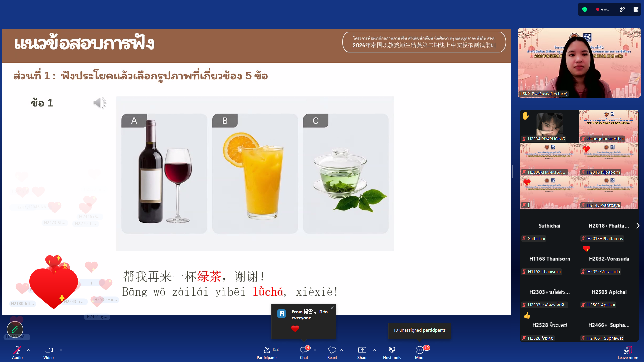Dismiss the chat message popup
The image size is (644, 362).
[332, 308]
